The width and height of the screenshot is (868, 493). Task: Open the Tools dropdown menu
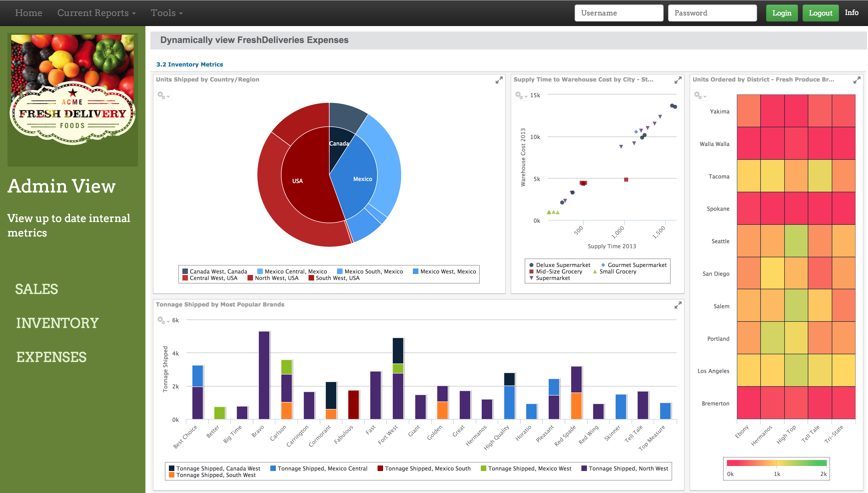(x=166, y=12)
